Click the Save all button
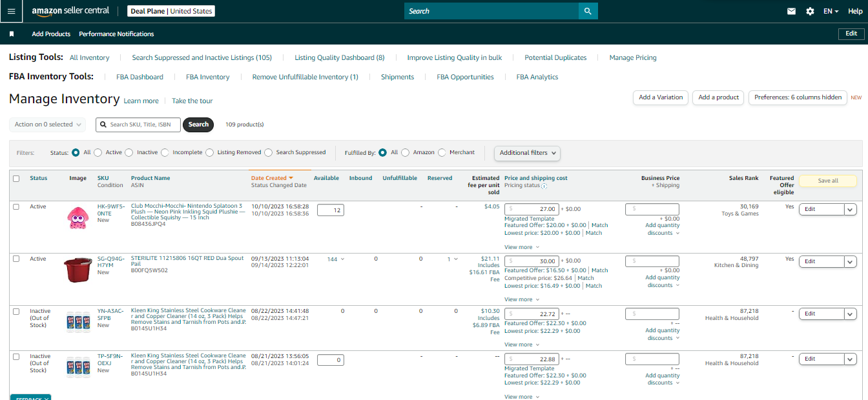The height and width of the screenshot is (400, 868). [x=828, y=181]
